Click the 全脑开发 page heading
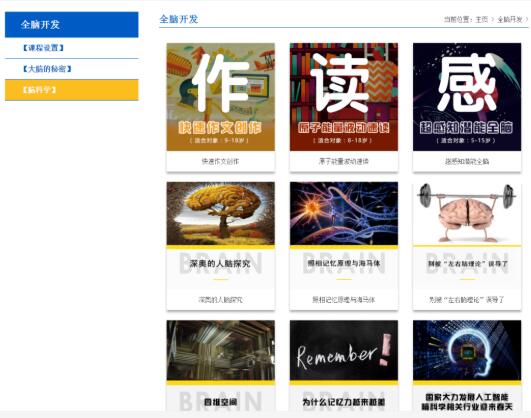Viewport: 531px width, 418px height. [x=179, y=19]
